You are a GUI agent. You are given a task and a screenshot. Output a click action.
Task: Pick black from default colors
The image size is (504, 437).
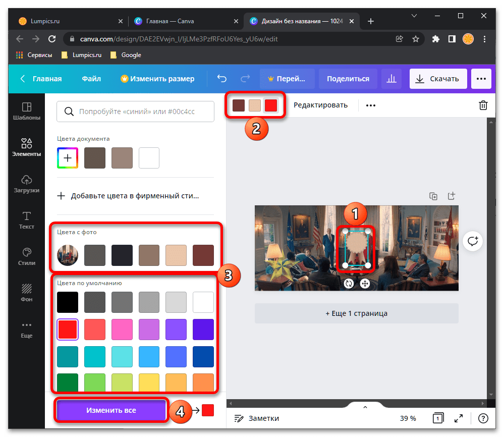coord(68,302)
